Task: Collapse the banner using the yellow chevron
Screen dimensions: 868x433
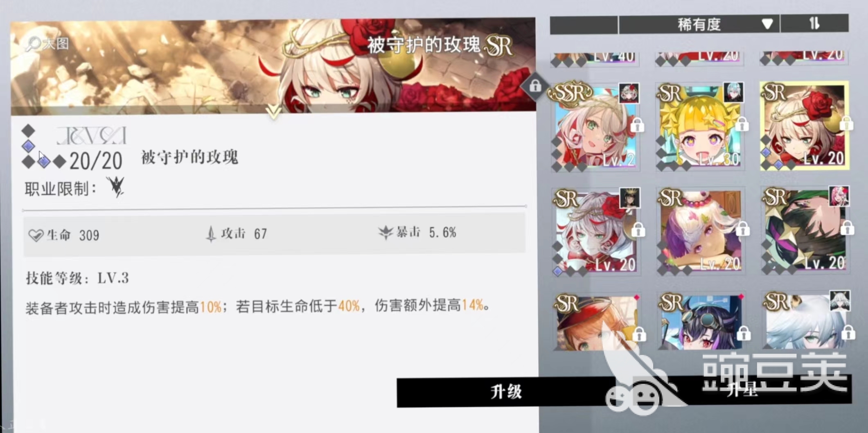Action: click(273, 111)
